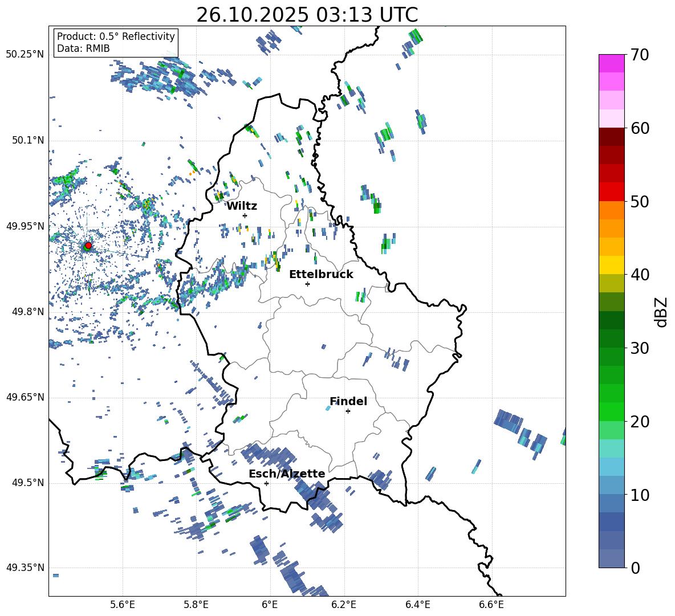675x616 pixels.
Task: Click the 6.4°E longitude label
Action: pyautogui.click(x=417, y=605)
